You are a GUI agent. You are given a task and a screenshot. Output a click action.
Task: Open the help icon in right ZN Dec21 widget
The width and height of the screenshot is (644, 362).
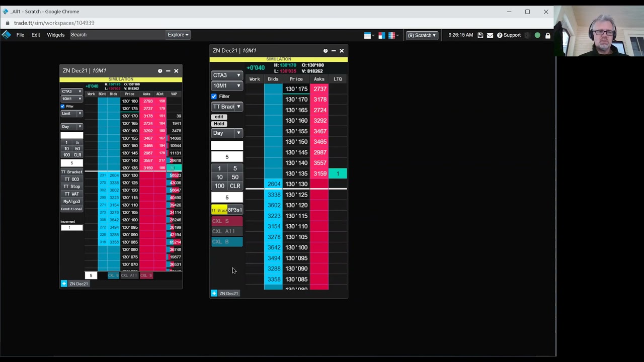point(326,51)
